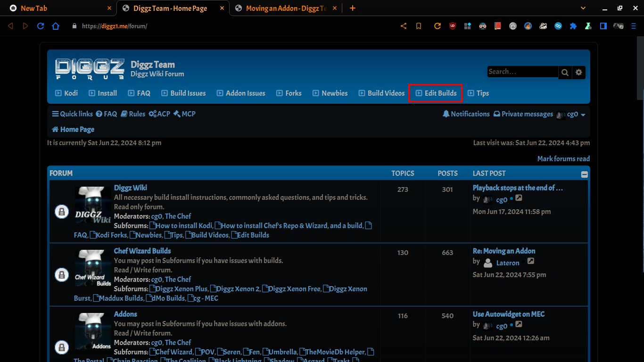
Task: Close the New Tab tab
Action: [109, 8]
